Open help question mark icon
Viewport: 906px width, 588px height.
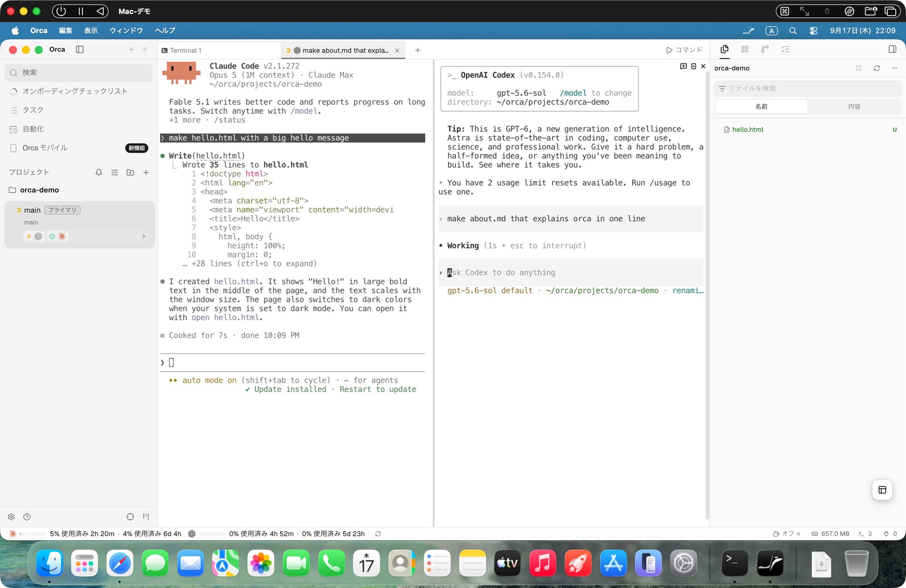pyautogui.click(x=27, y=517)
